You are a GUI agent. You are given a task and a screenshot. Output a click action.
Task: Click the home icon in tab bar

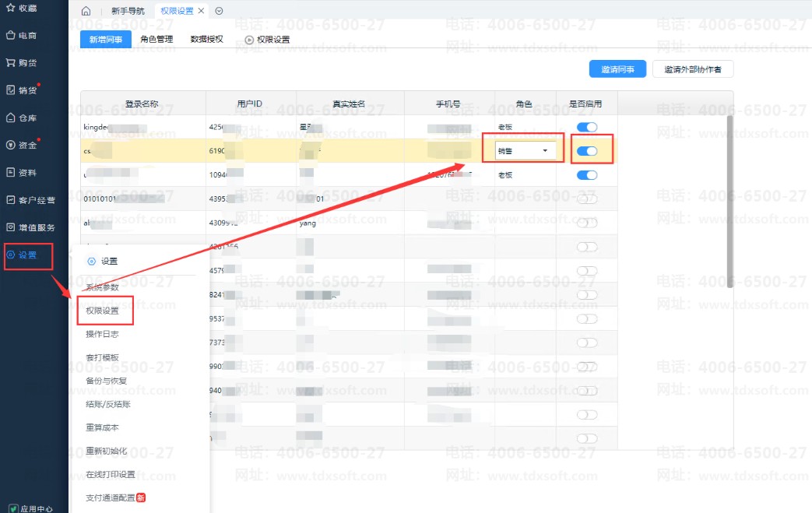(86, 11)
